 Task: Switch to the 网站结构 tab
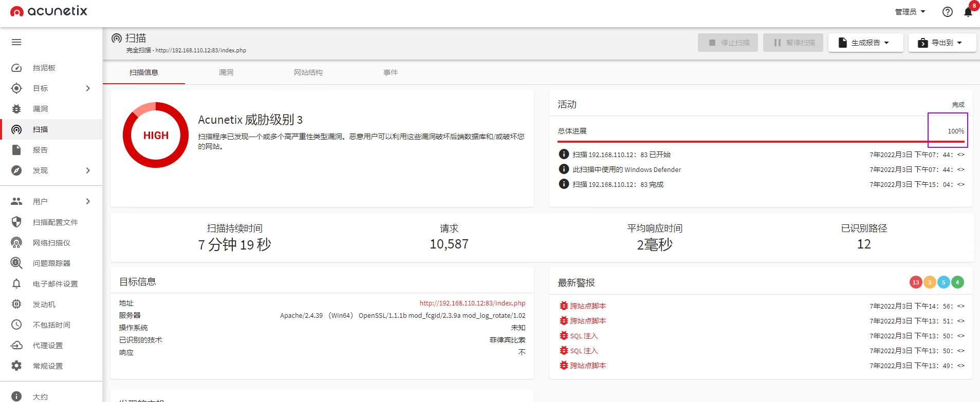coord(308,72)
